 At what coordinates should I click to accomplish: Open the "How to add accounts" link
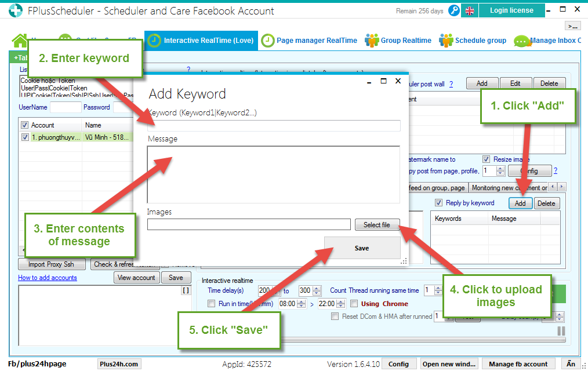[48, 278]
